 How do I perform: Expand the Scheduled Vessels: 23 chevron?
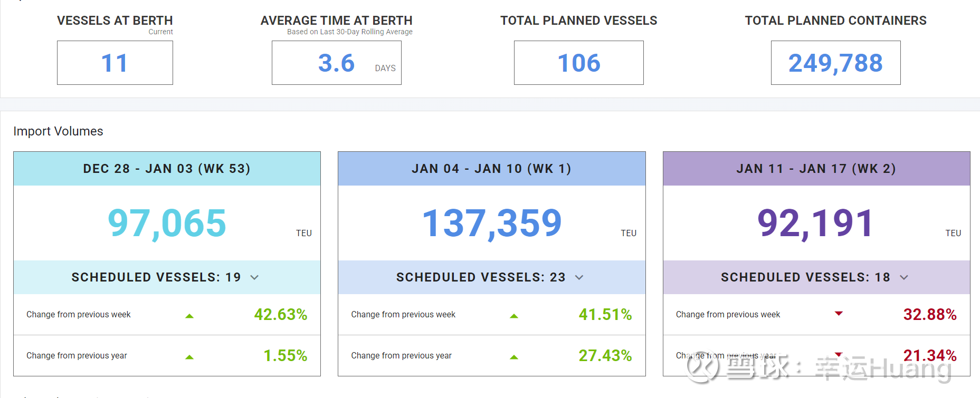[579, 277]
